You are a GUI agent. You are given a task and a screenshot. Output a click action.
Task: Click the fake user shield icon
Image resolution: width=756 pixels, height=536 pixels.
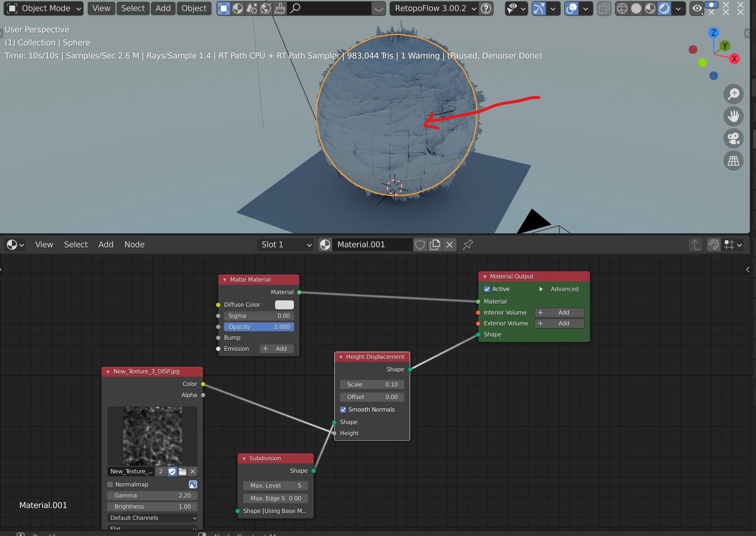(x=420, y=245)
